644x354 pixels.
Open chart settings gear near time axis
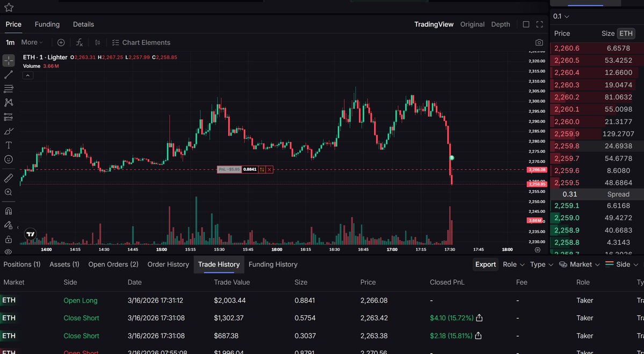click(538, 250)
